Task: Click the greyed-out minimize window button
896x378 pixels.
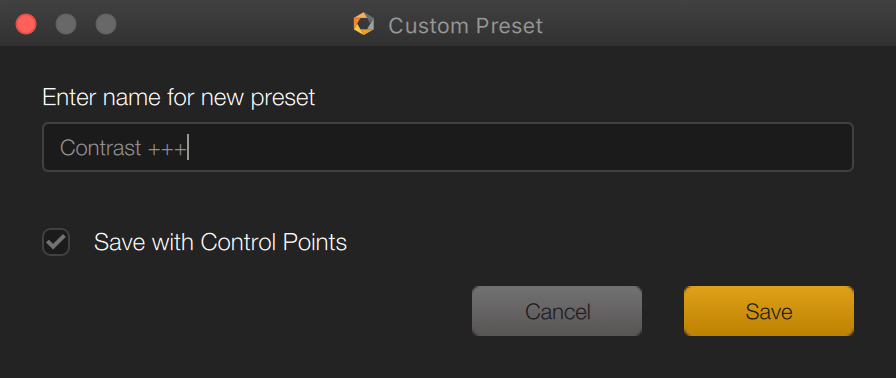Action: (66, 25)
